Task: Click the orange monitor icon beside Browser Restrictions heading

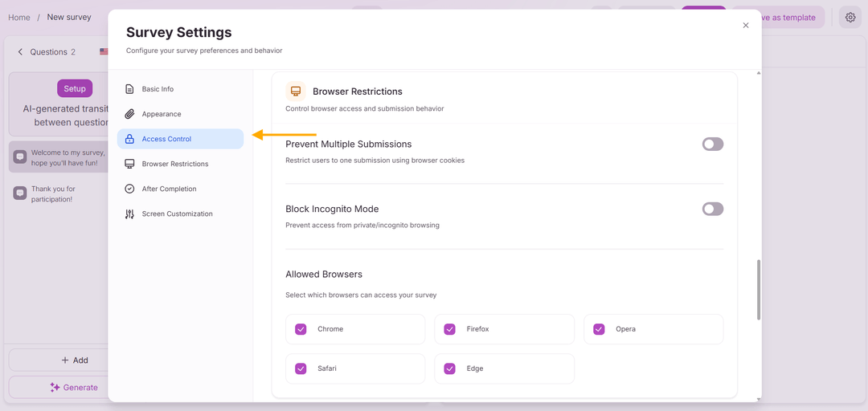Action: (x=296, y=91)
